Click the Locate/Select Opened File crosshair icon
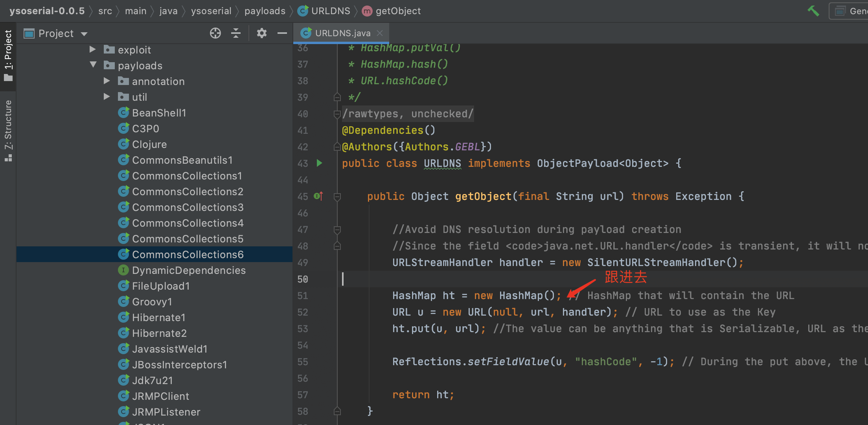Viewport: 868px width, 425px height. pyautogui.click(x=215, y=33)
